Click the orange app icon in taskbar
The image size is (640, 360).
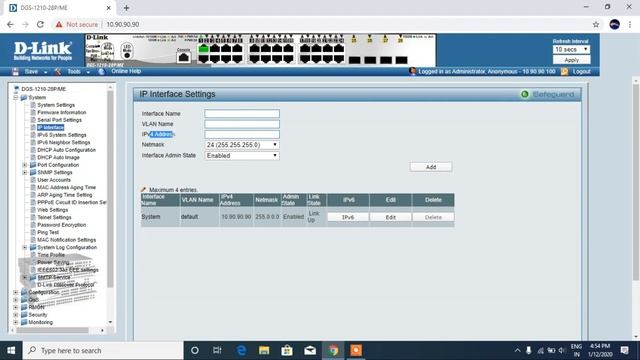click(356, 350)
